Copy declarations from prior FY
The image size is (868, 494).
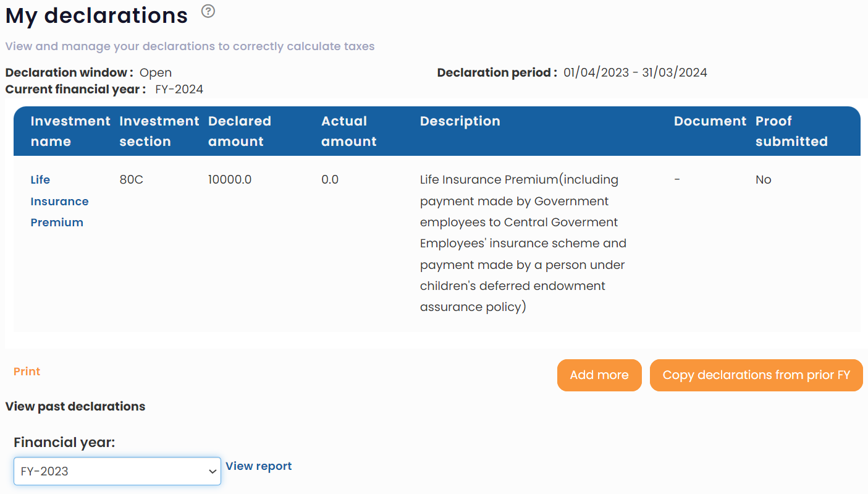point(756,375)
